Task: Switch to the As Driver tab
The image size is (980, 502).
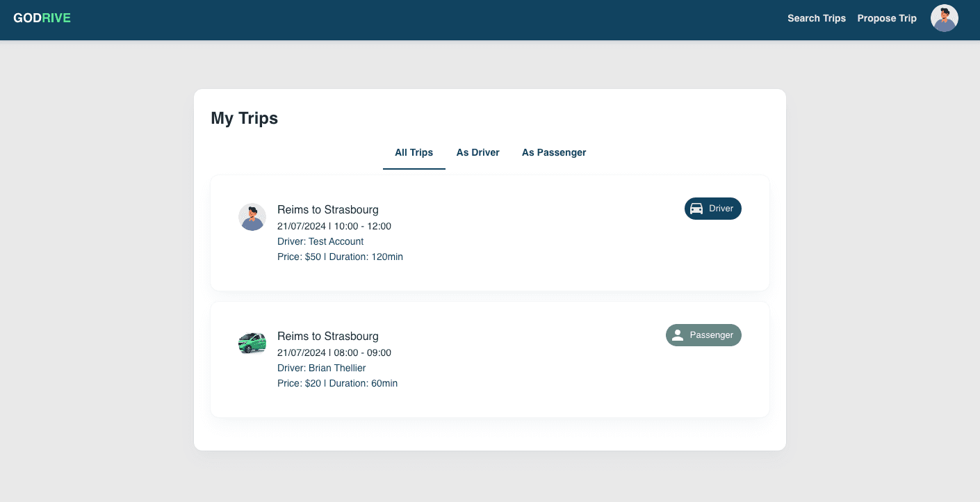Action: pos(477,153)
